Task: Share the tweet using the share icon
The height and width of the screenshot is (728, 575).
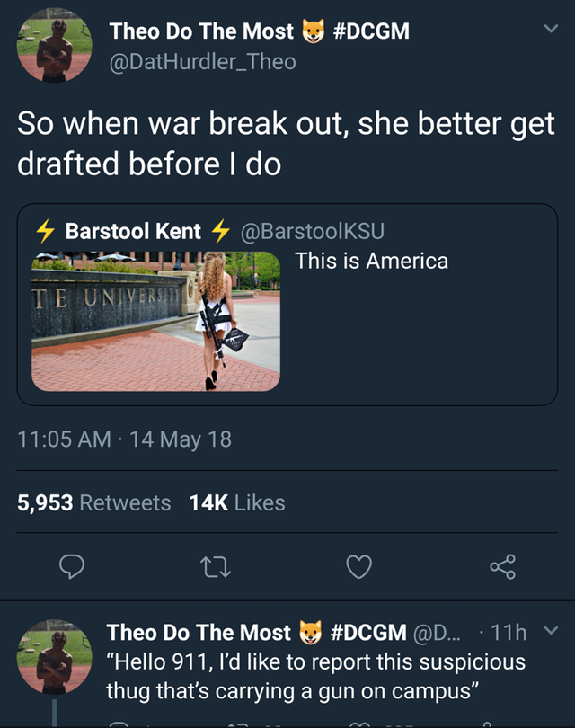Action: point(502,567)
